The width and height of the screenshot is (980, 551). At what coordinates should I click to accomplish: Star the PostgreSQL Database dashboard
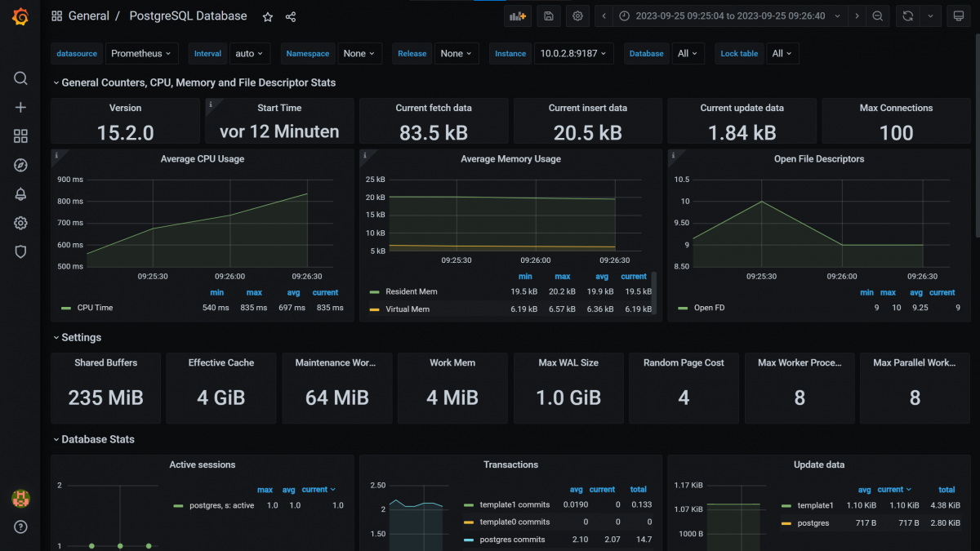[x=267, y=16]
